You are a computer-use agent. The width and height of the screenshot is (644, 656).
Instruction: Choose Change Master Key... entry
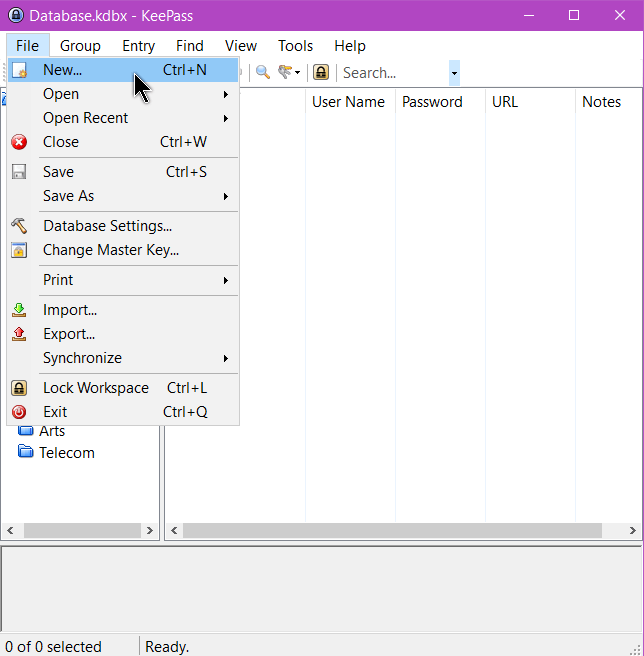click(x=123, y=250)
